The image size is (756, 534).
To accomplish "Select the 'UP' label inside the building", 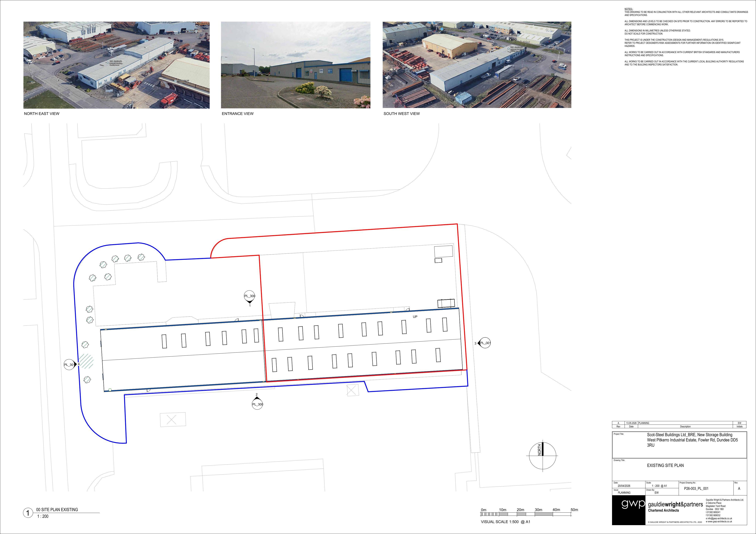I will pos(415,317).
